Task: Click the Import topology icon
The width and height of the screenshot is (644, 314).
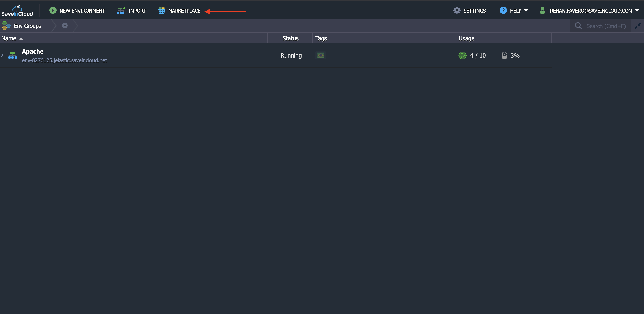Action: pos(121,11)
